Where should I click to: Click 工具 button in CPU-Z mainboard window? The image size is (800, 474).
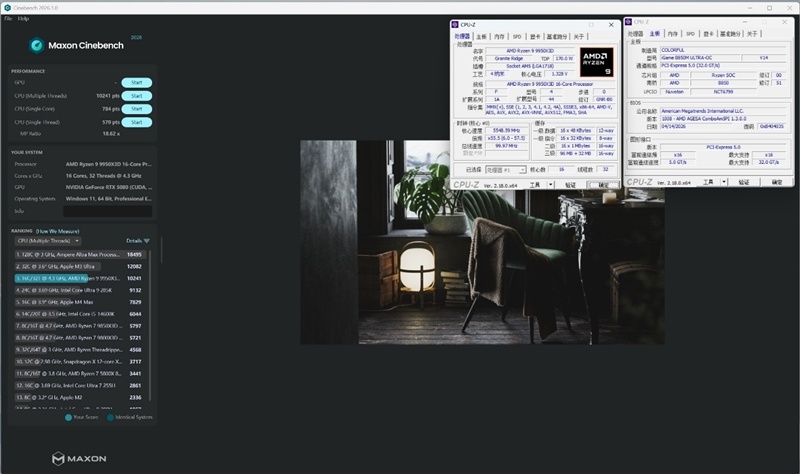click(708, 182)
